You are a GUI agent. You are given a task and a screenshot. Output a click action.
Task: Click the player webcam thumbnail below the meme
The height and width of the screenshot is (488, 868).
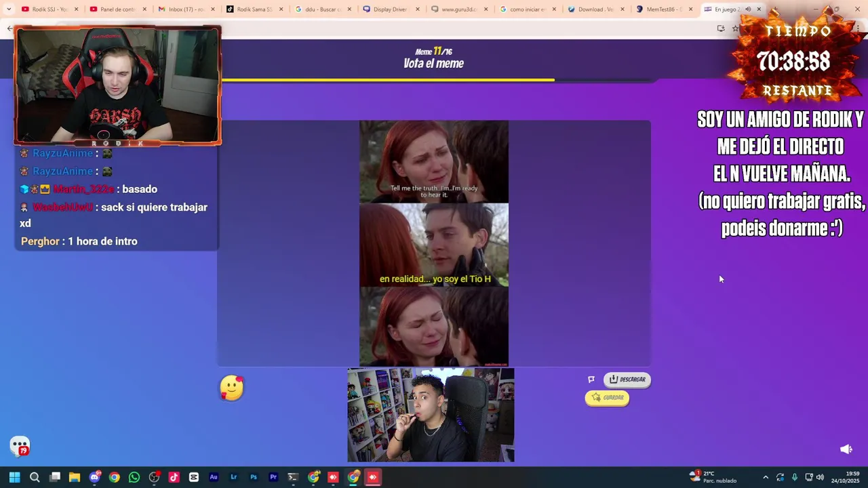coord(431,415)
